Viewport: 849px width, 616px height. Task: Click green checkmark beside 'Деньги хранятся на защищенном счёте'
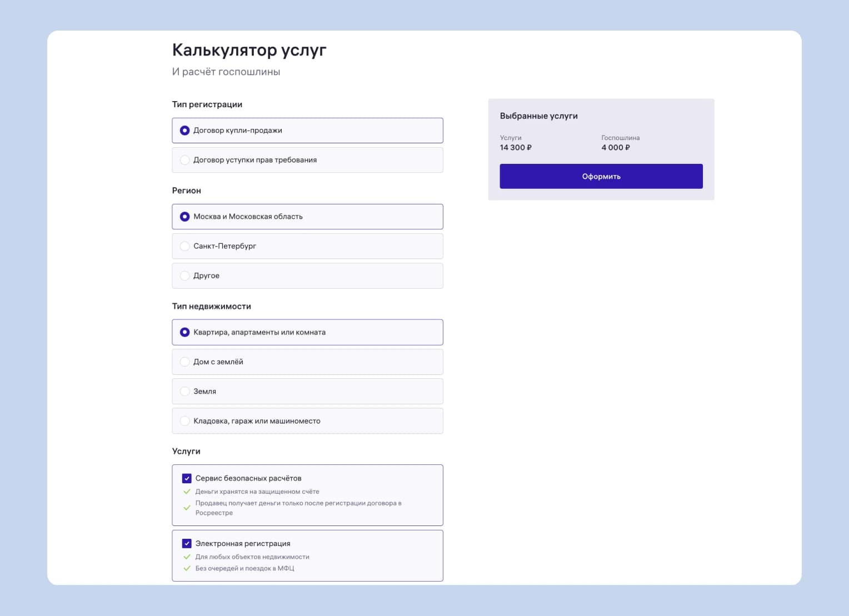[187, 492]
